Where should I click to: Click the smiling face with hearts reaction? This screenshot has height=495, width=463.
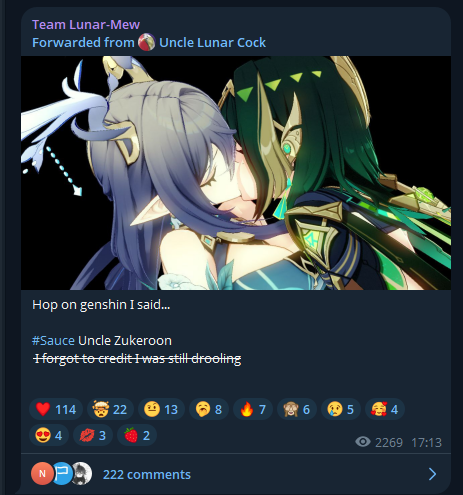[385, 409]
